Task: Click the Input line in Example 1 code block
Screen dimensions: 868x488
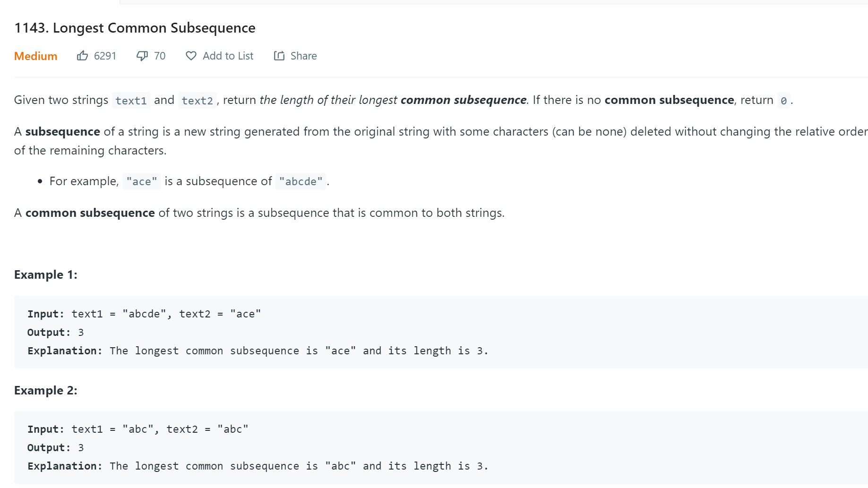Action: point(144,314)
